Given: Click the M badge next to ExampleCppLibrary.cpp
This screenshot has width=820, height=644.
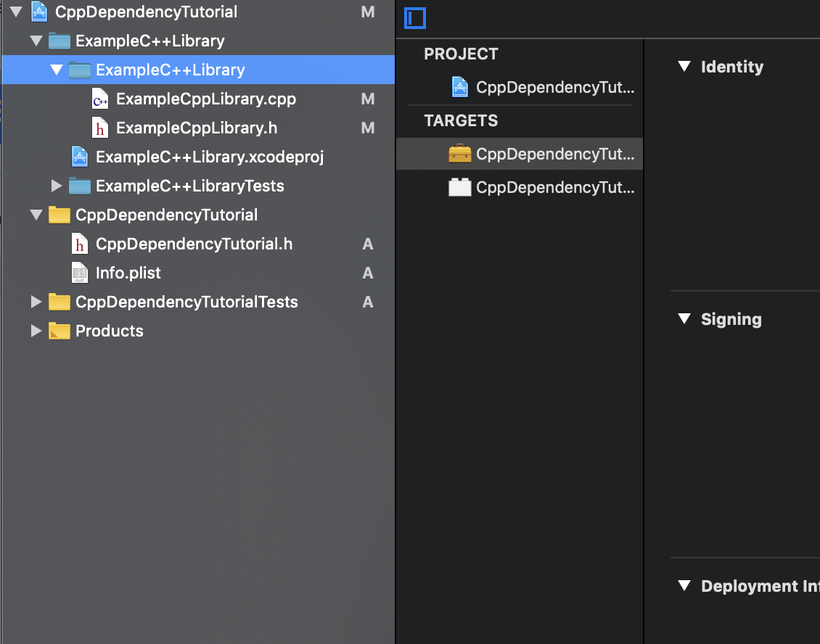Looking at the screenshot, I should [368, 99].
